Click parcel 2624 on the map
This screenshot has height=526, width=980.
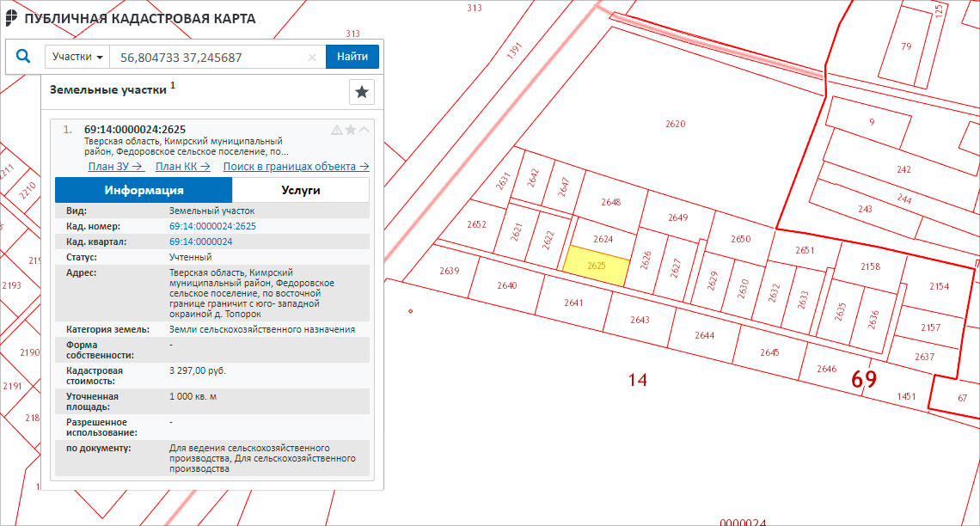(x=603, y=239)
